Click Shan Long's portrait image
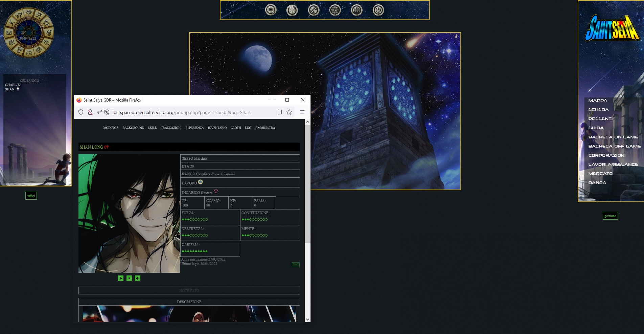The width and height of the screenshot is (644, 334). 129,214
